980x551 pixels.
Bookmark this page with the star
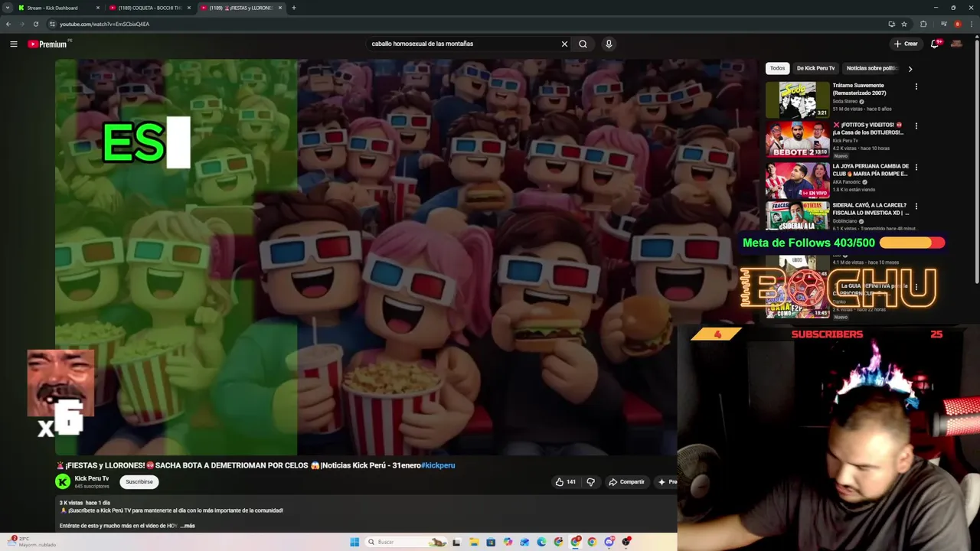904,24
